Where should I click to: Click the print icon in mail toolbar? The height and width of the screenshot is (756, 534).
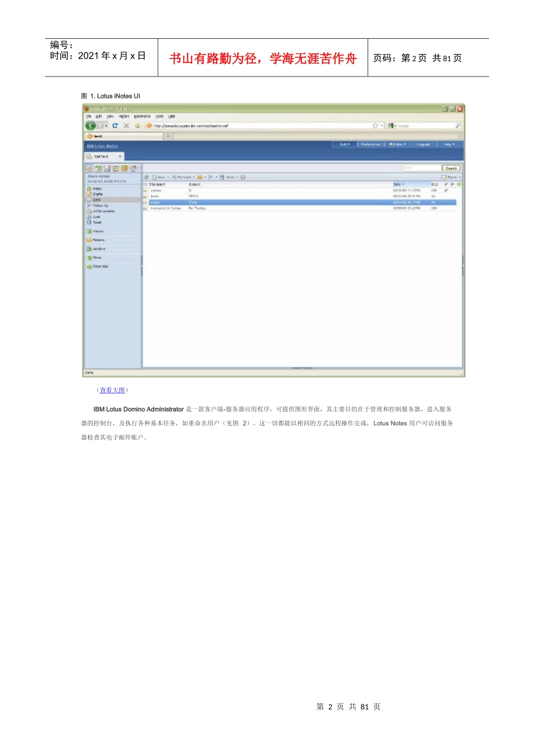pos(243,177)
